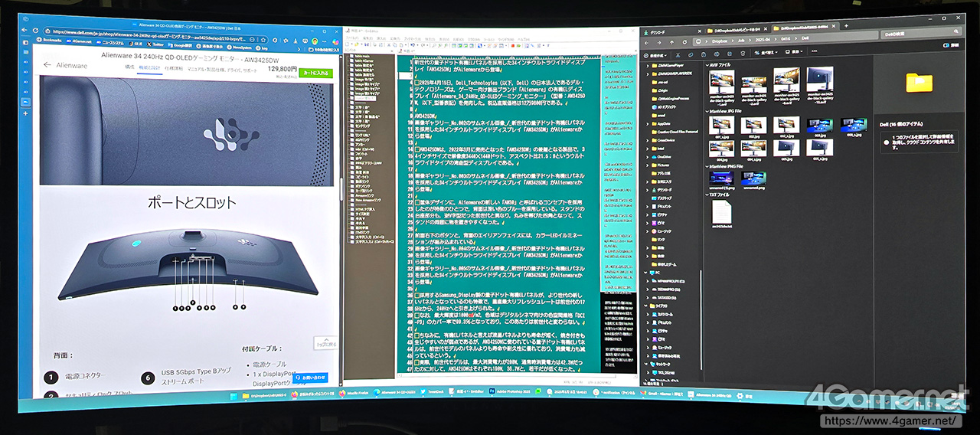Click the refresh icon in Explorer
The height and width of the screenshot is (435, 980).
click(x=684, y=41)
